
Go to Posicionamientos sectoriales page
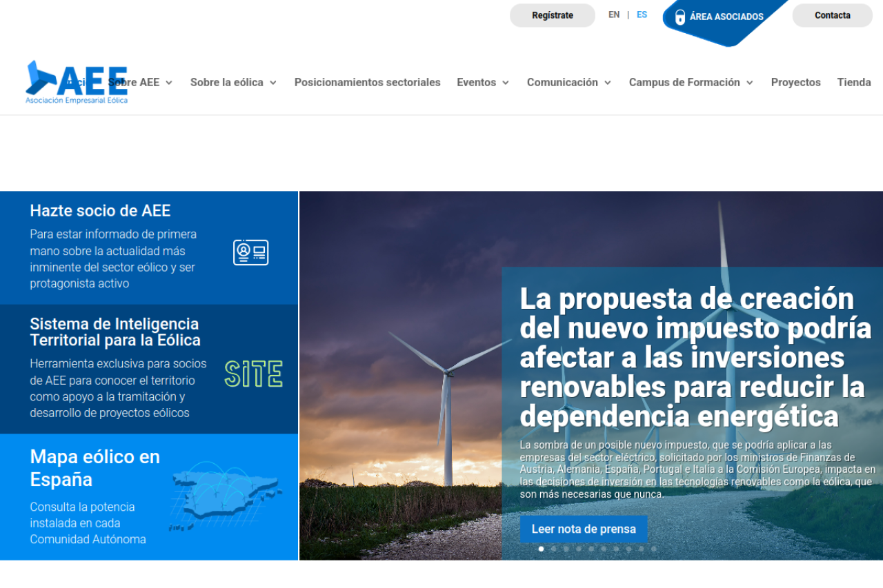367,83
